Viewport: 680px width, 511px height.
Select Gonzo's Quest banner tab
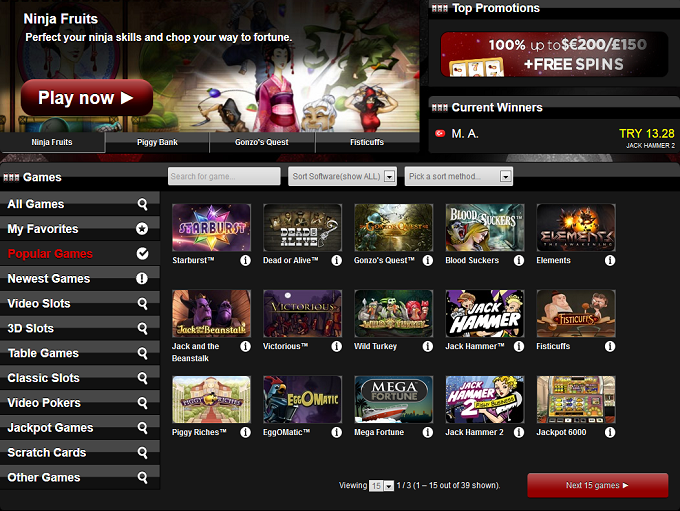click(x=262, y=142)
